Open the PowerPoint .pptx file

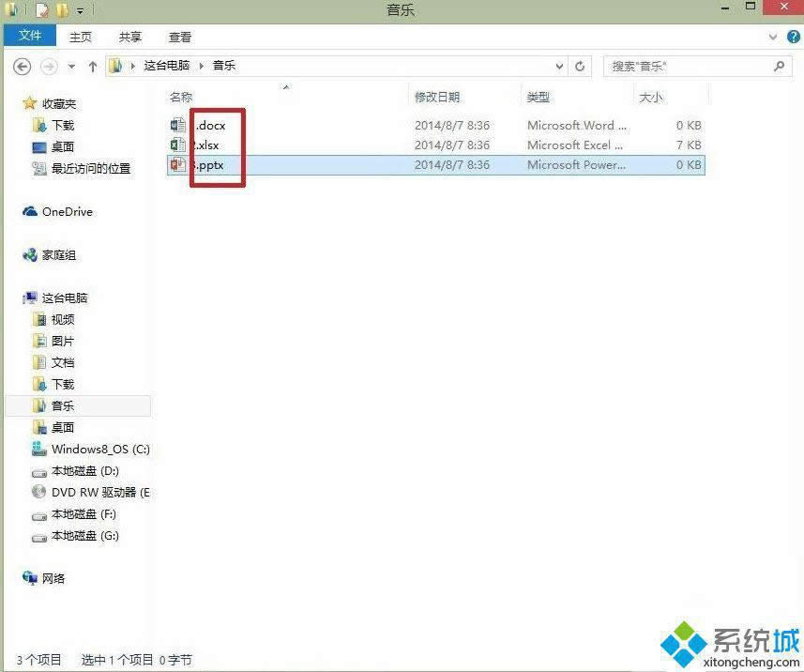(x=208, y=165)
